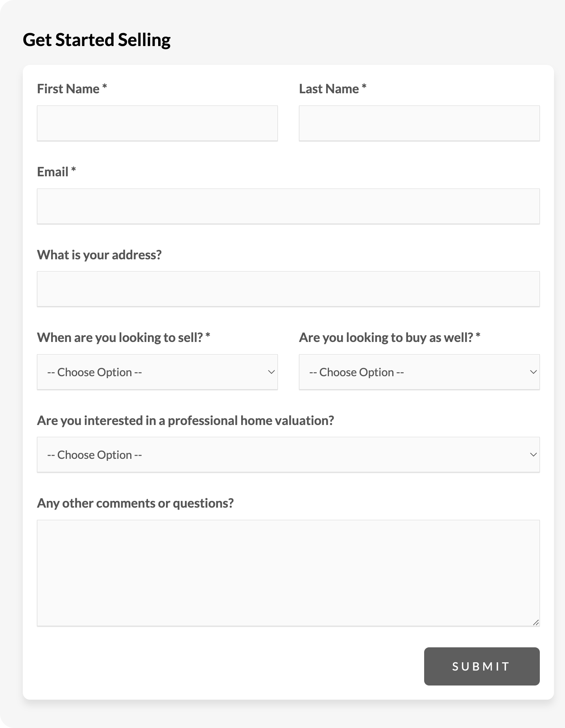Click the 'Email' field label
The image size is (565, 728).
pos(53,172)
